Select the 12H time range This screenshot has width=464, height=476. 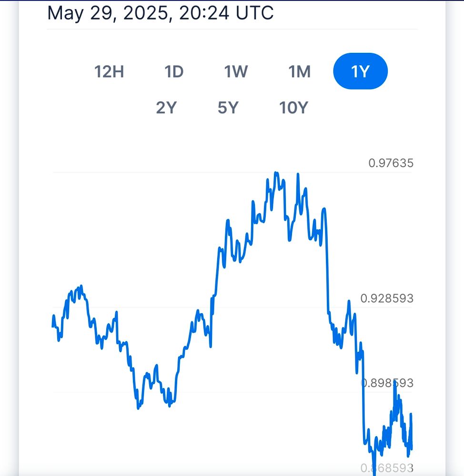click(109, 72)
